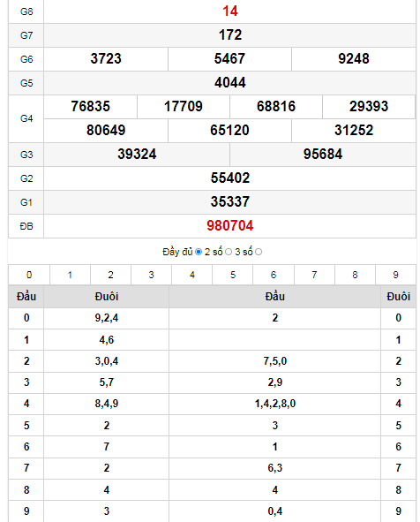420x522 pixels.
Task: Click digit 4 filter cell
Action: point(191,275)
